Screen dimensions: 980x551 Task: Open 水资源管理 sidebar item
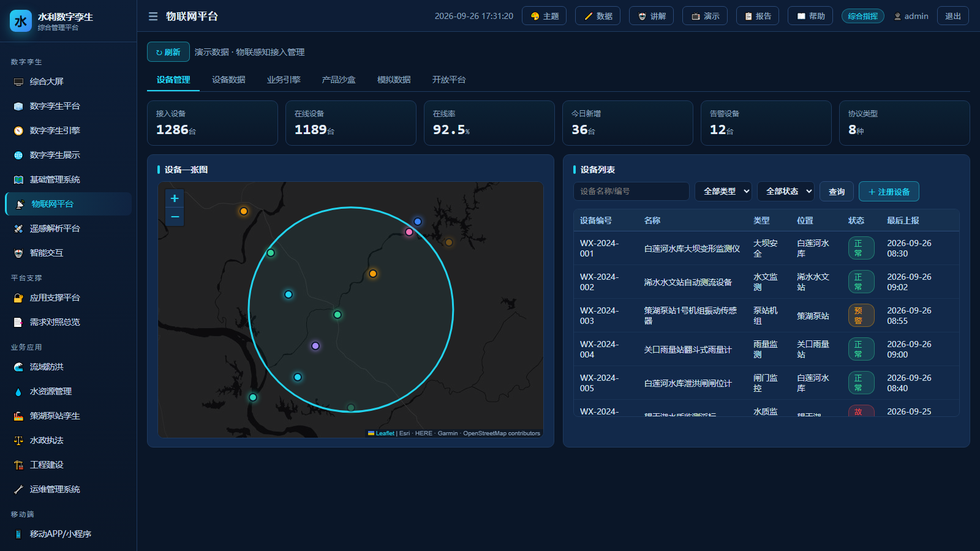click(68, 391)
